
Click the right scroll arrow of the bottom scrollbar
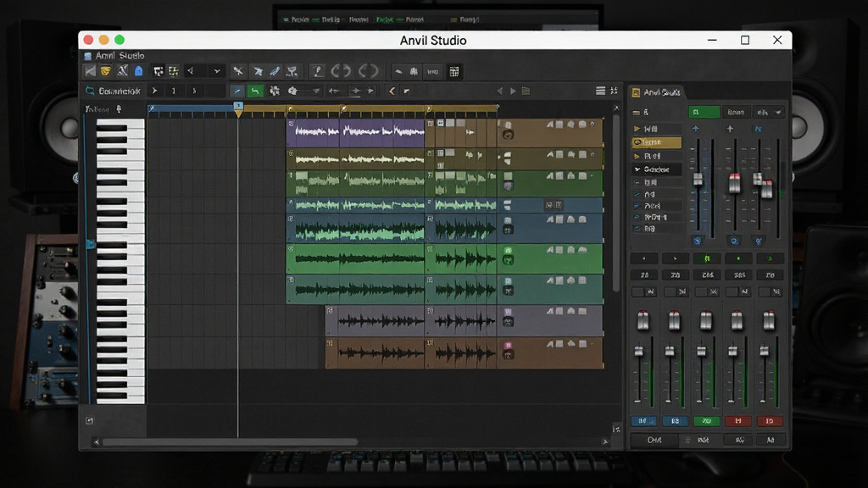605,442
